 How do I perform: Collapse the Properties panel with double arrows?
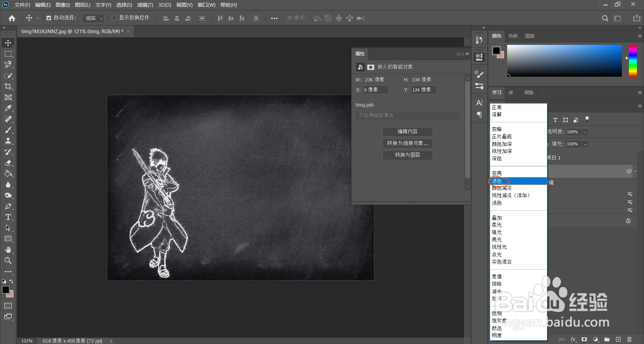coord(459,54)
